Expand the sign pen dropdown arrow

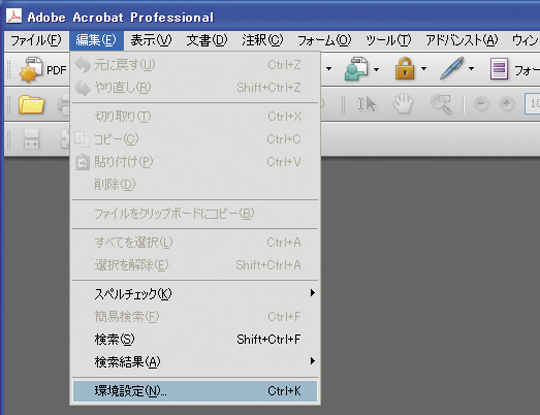click(x=471, y=69)
